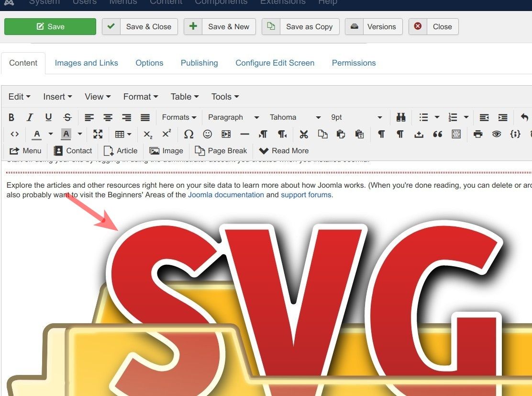Apply strikethrough formatting
The height and width of the screenshot is (396, 532).
pyautogui.click(x=67, y=117)
